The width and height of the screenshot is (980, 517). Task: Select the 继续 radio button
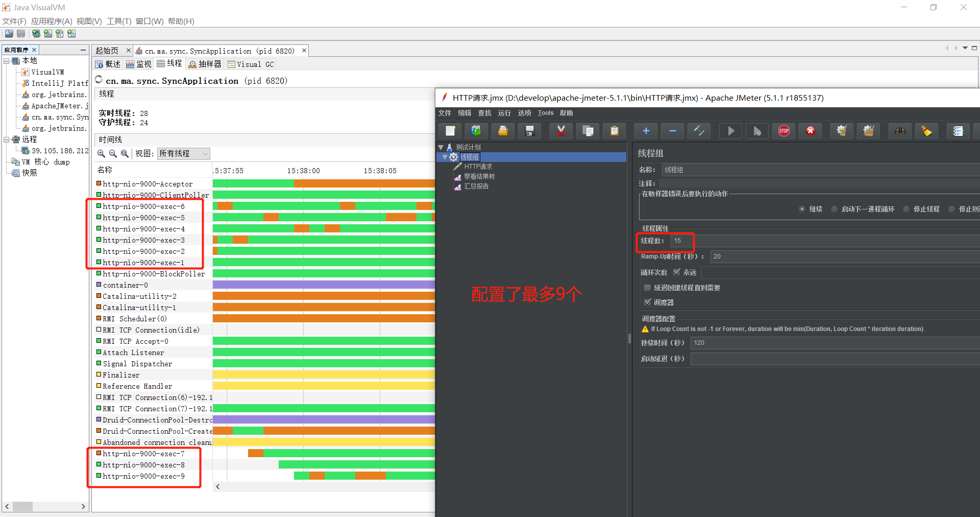[x=802, y=209]
